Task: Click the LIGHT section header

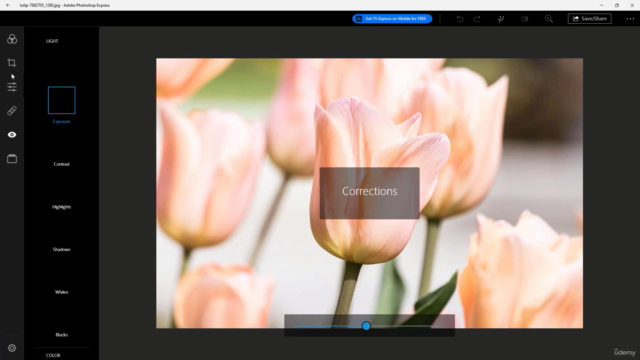Action: click(52, 41)
